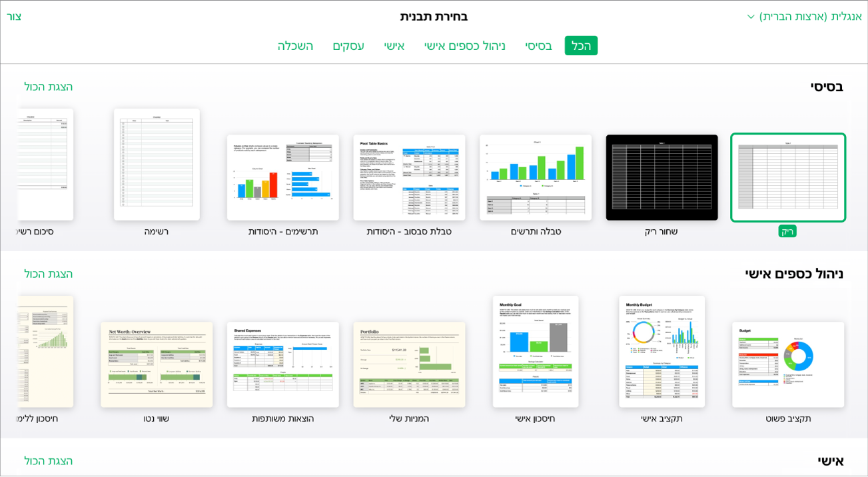Click הצגת הכול for בסיסי section
868x477 pixels.
click(49, 87)
